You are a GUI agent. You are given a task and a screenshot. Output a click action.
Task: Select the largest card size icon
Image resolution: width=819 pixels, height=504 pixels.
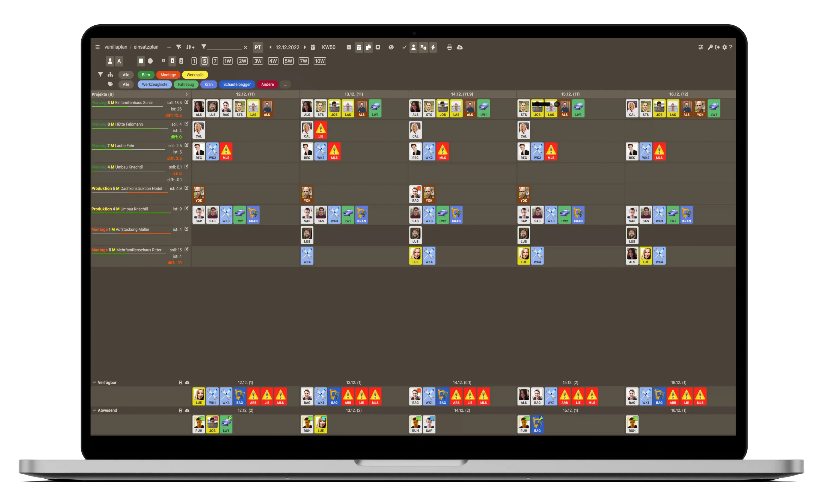click(x=181, y=61)
